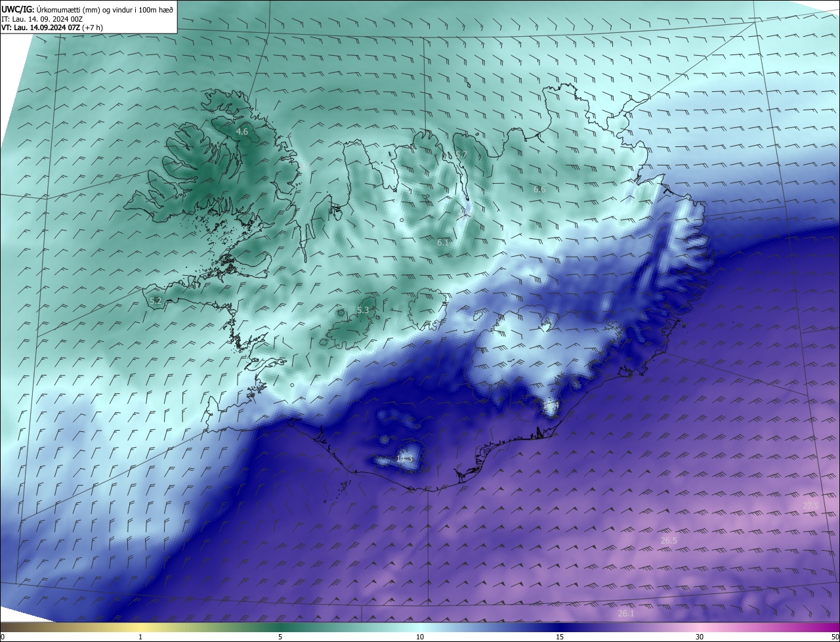Click the 6.6 value label on the map
The image size is (840, 642).
click(x=539, y=190)
